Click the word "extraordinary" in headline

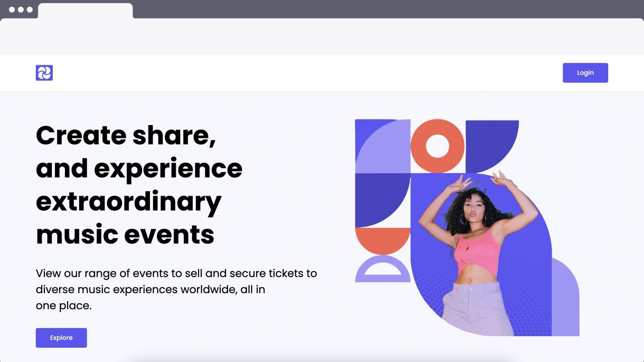coord(129,202)
